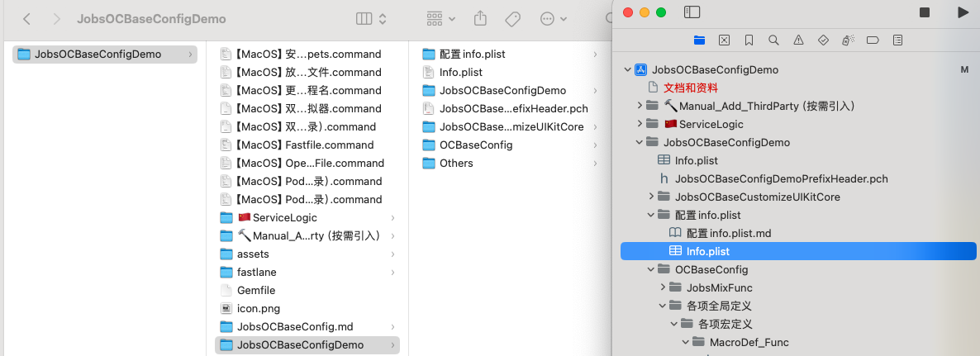The image size is (980, 356).
Task: Show the Bookmark navigator tab
Action: pos(749,40)
